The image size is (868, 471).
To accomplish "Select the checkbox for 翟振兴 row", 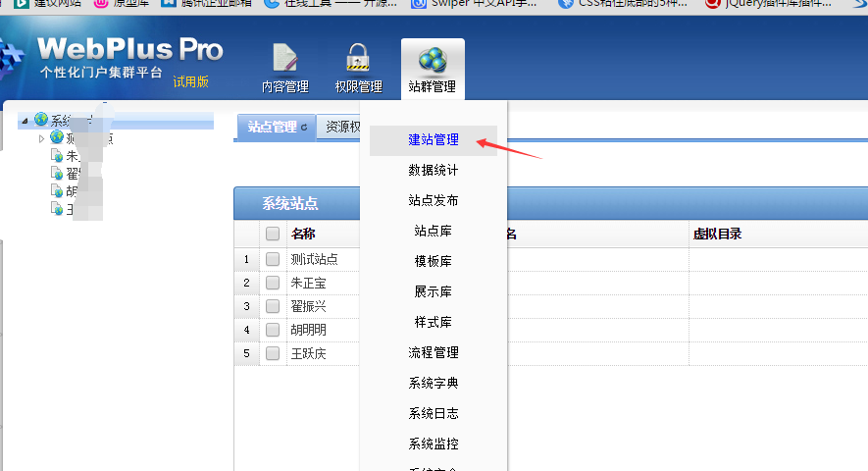I will tap(273, 306).
